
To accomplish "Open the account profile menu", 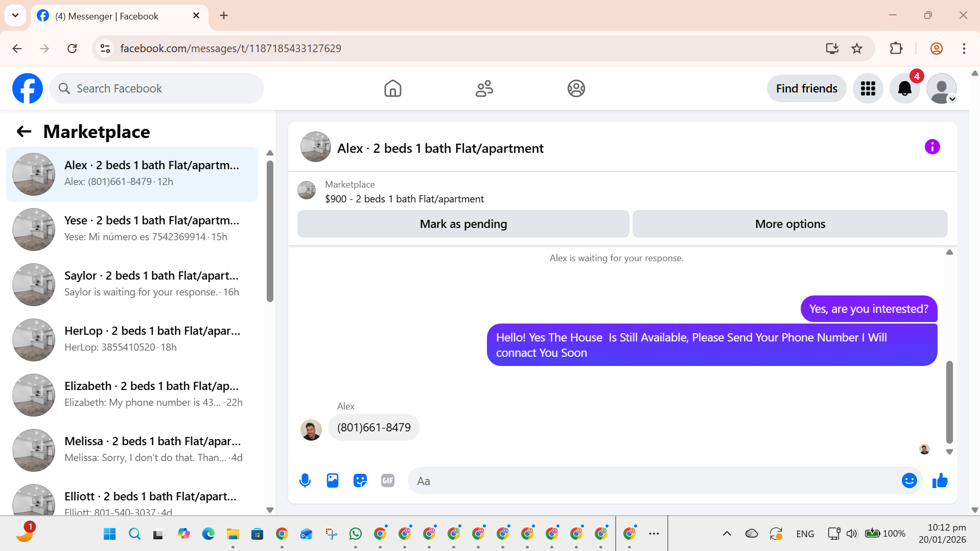I will pos(941,88).
